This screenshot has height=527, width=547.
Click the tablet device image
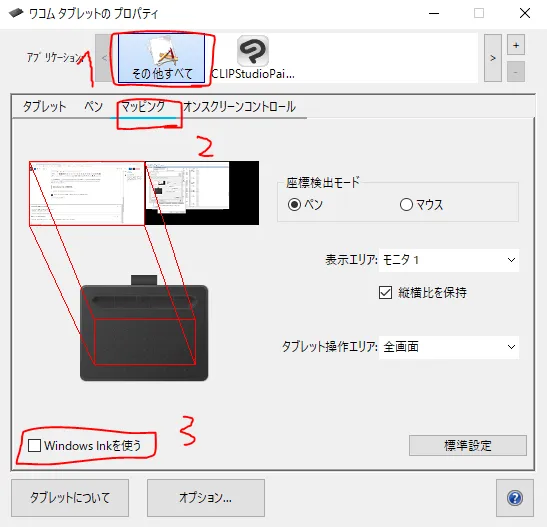pyautogui.click(x=144, y=328)
